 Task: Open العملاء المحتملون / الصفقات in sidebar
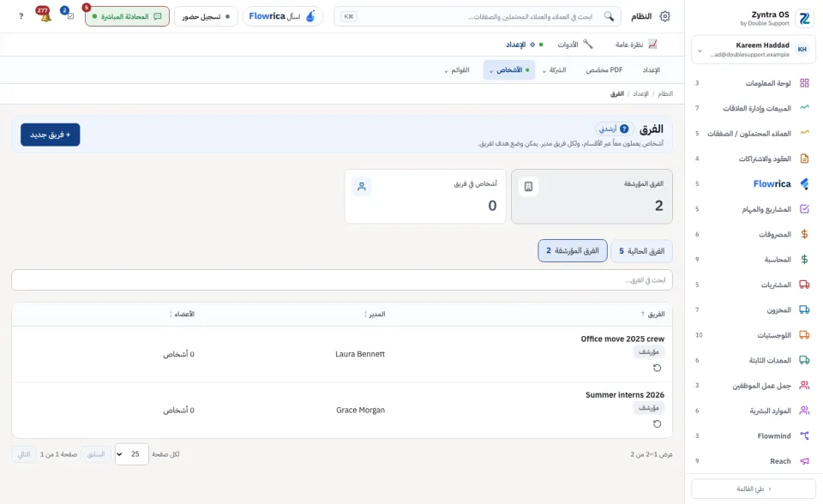coord(754,134)
